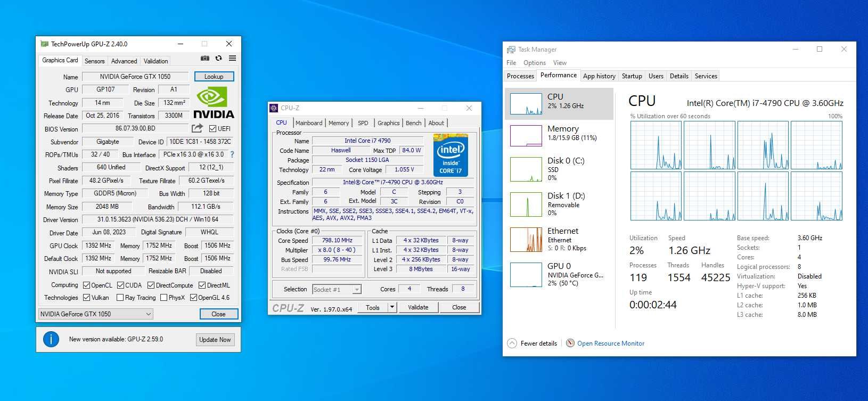Click the GPU-Z Close button

pos(219,314)
